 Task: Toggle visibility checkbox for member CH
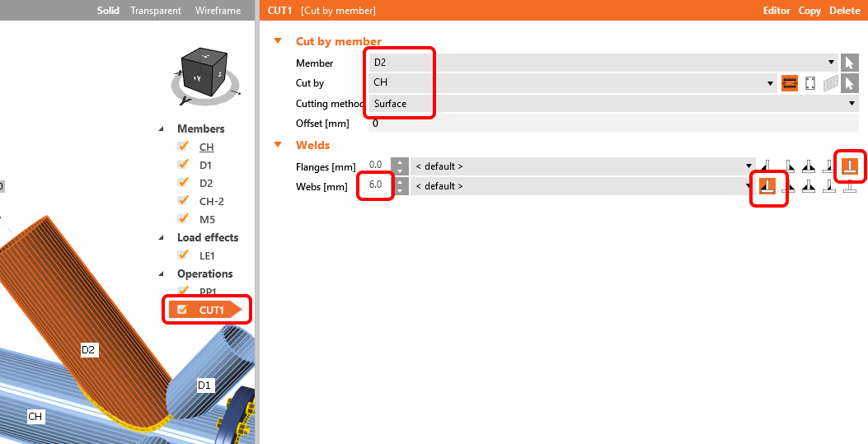pos(183,147)
